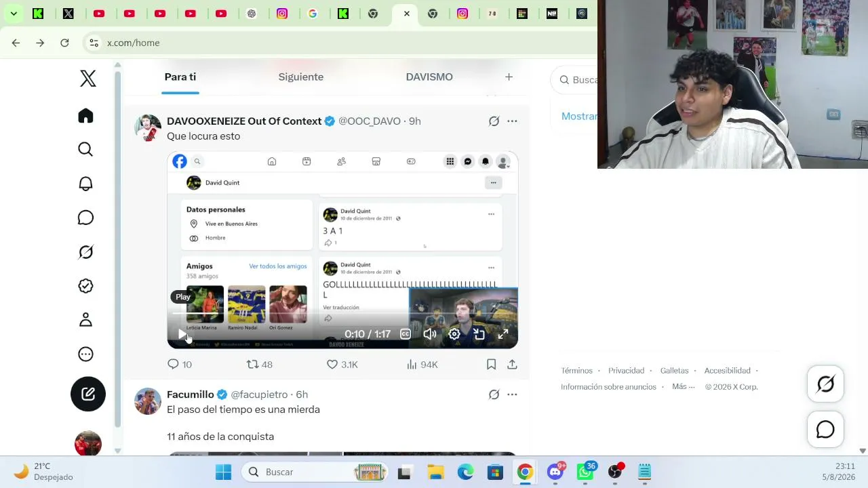The height and width of the screenshot is (488, 868).
Task: Open Información sobre anuncios link
Action: click(608, 387)
